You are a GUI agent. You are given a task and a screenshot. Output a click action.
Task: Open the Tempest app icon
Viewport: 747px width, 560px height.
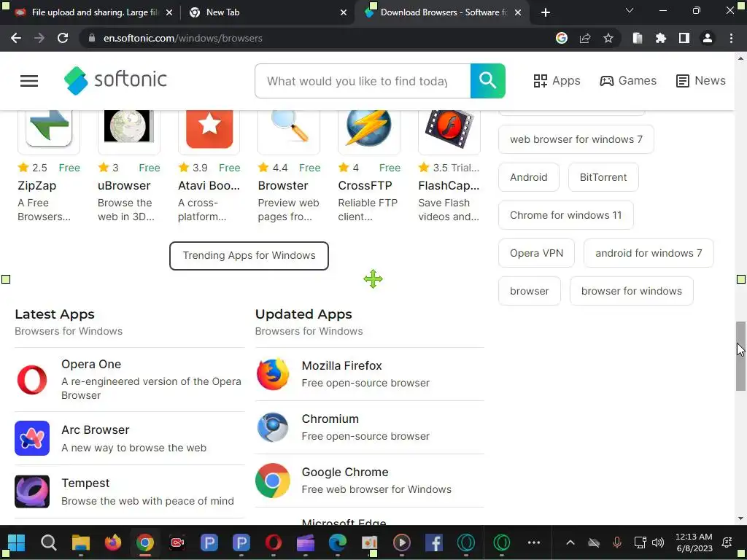[x=32, y=491]
